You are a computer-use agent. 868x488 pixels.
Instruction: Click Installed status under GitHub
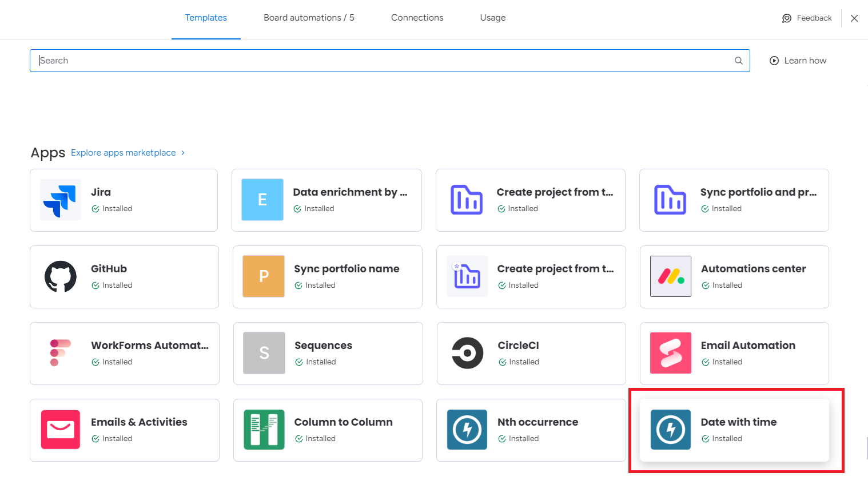[x=112, y=285]
